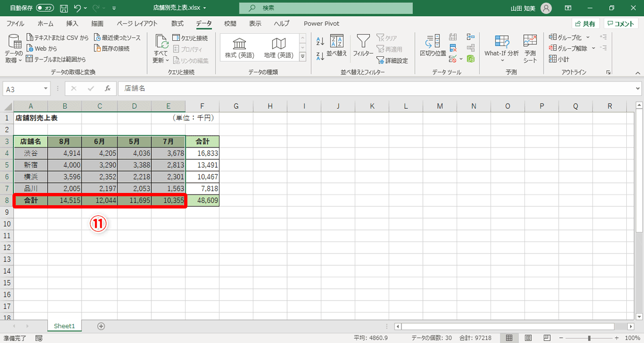Click the Subtotal (小計) icon

tap(559, 59)
